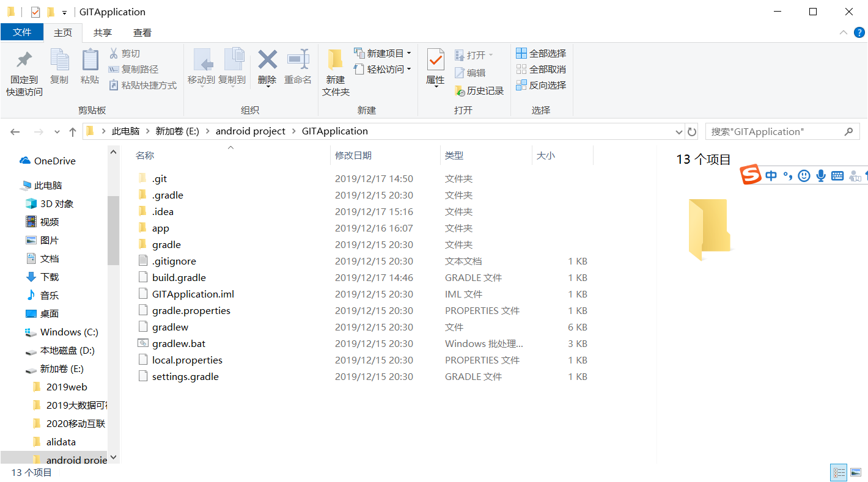868x482 pixels.
Task: Click the Sogou input method S logo
Action: click(751, 176)
